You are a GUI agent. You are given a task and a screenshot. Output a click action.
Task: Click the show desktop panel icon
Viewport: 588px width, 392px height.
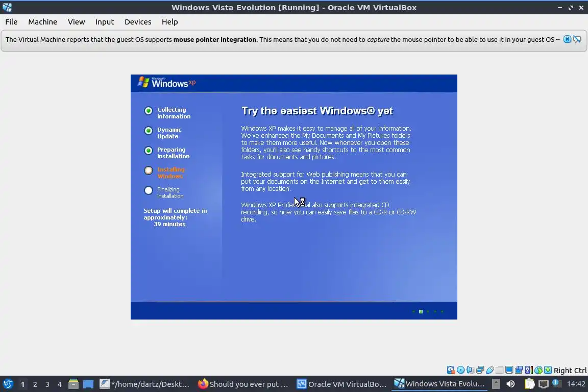(x=88, y=384)
